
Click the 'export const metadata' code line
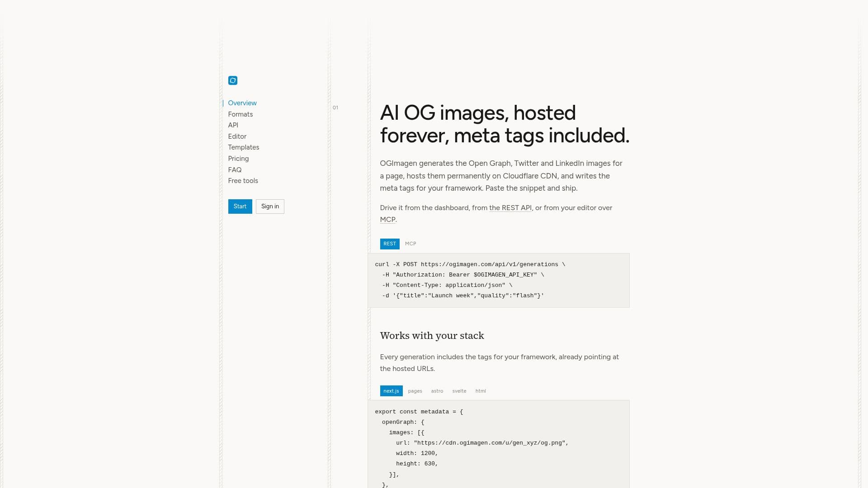tap(419, 412)
